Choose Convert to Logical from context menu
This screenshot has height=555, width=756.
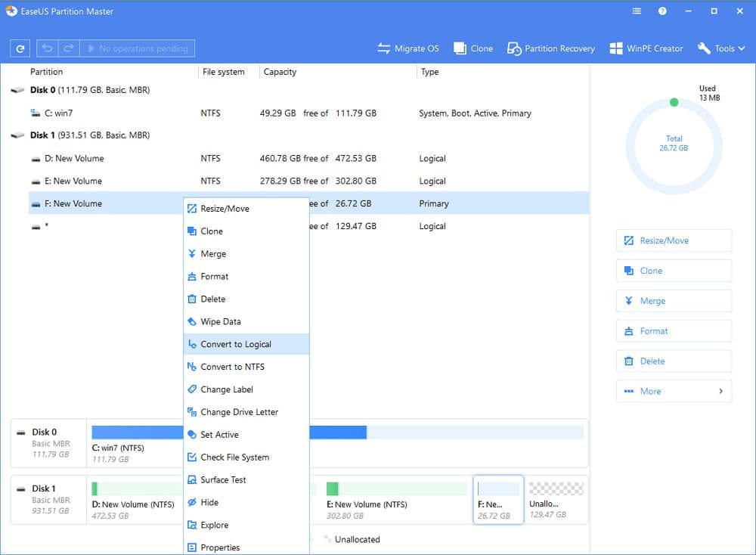click(236, 344)
